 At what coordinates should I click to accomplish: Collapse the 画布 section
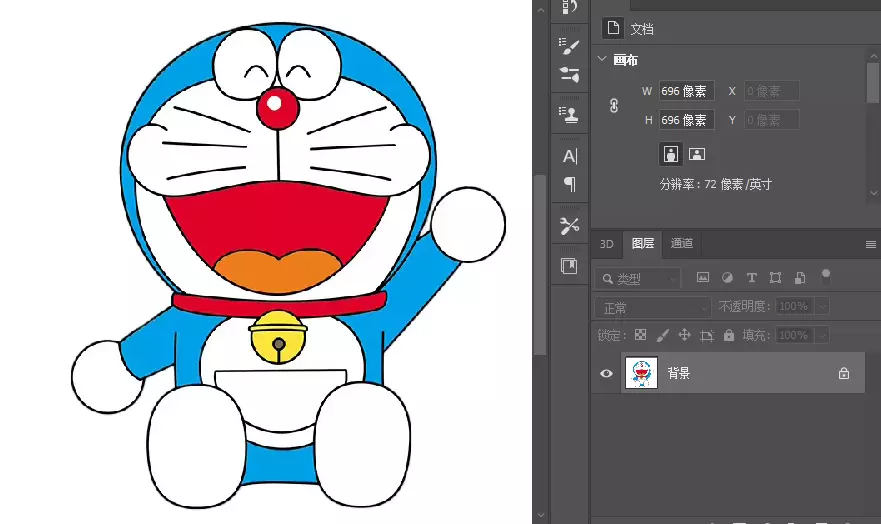pos(602,58)
